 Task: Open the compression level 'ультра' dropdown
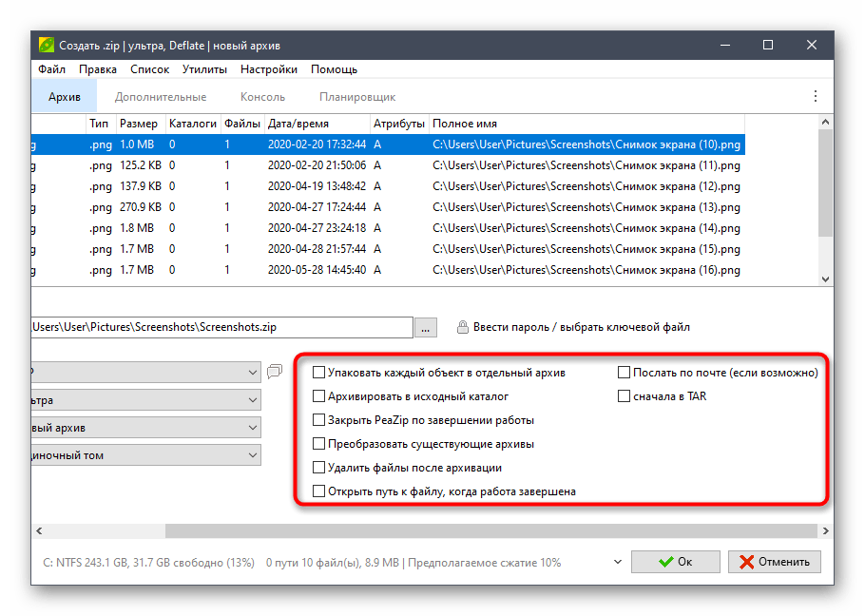252,400
